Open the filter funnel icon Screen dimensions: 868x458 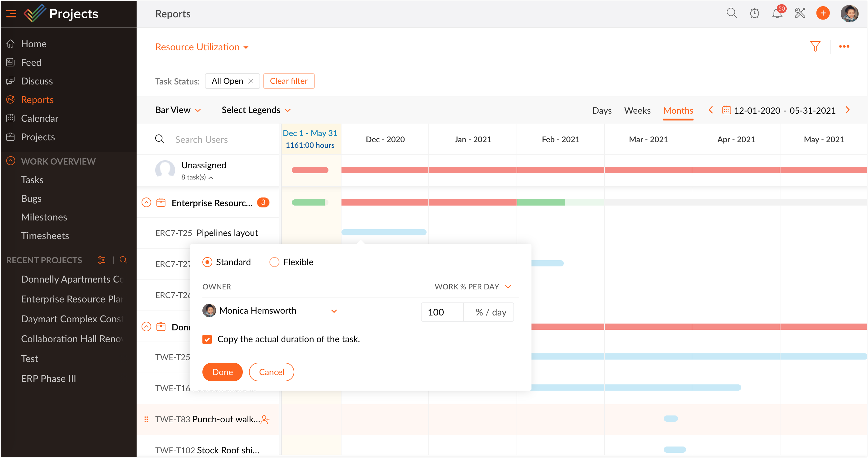(815, 47)
